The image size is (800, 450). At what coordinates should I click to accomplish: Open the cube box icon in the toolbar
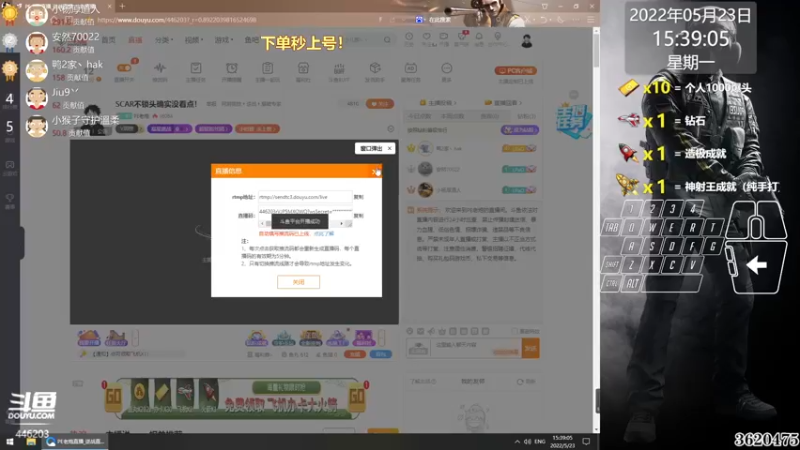375,68
